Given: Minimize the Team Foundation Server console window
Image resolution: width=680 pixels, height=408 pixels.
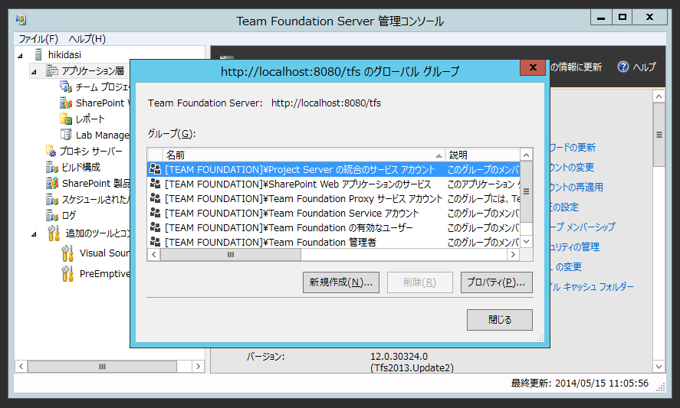Looking at the screenshot, I should tap(601, 17).
